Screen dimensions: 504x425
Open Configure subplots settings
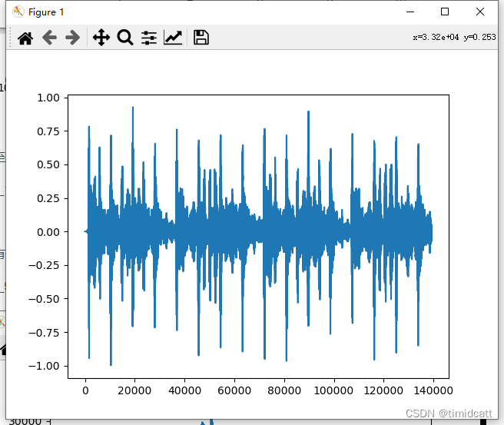(149, 38)
